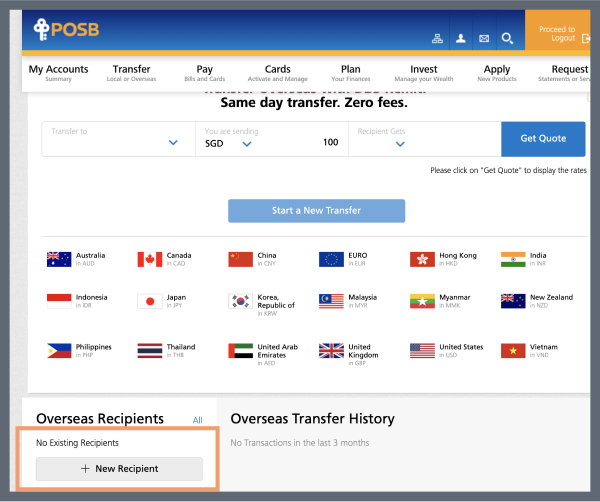The width and height of the screenshot is (600, 502).
Task: Click the All recipients link
Action: pos(197,420)
